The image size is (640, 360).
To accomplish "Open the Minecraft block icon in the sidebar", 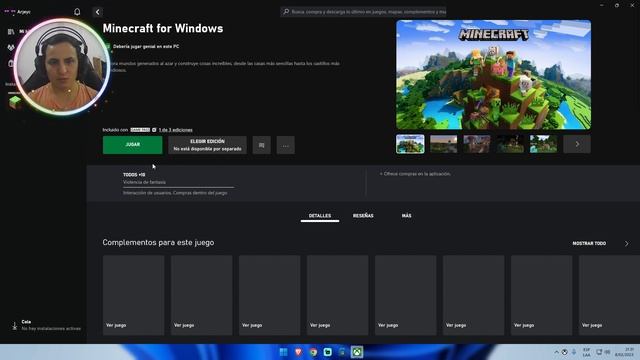I will coord(15,102).
